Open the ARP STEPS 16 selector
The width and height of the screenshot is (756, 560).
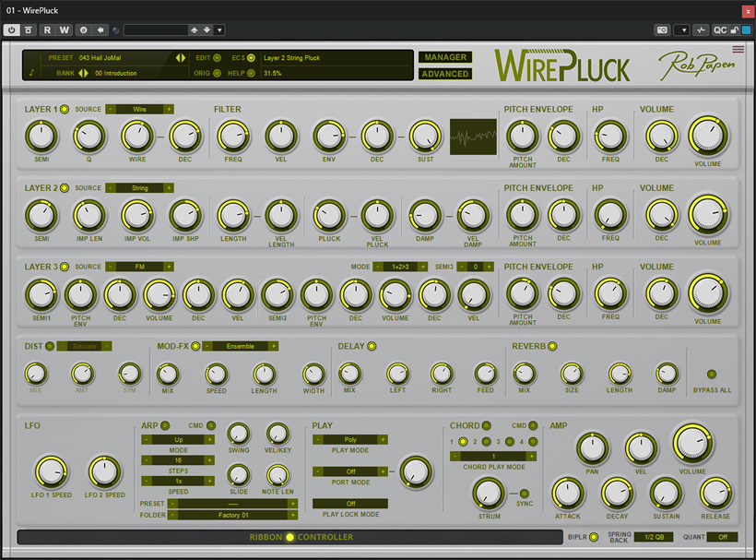178,460
